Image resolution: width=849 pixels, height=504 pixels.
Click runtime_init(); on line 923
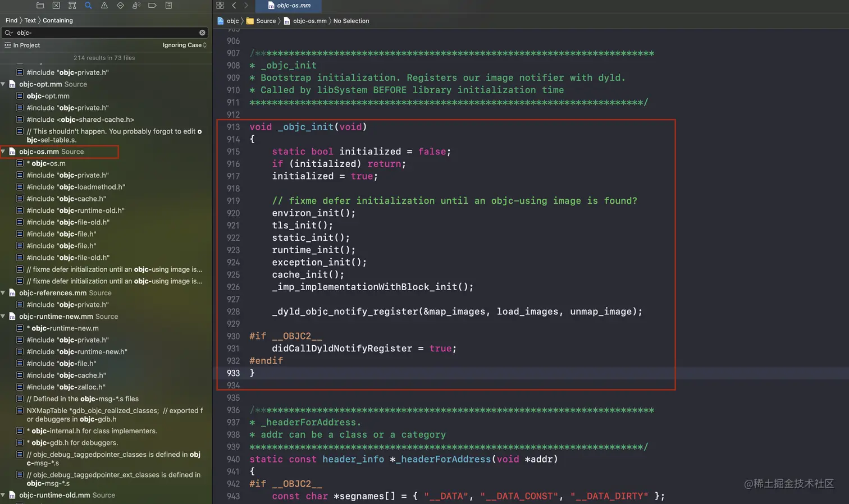[313, 250]
